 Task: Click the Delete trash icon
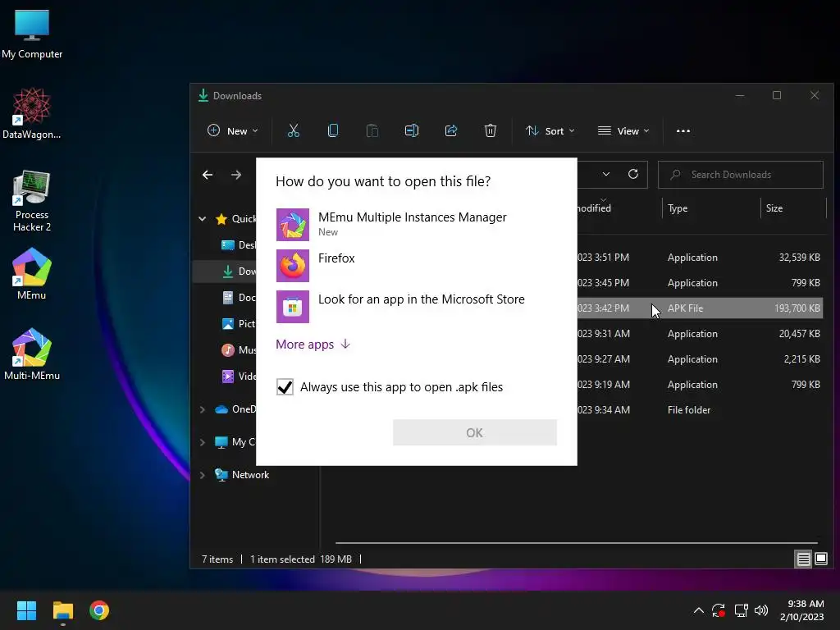491,130
